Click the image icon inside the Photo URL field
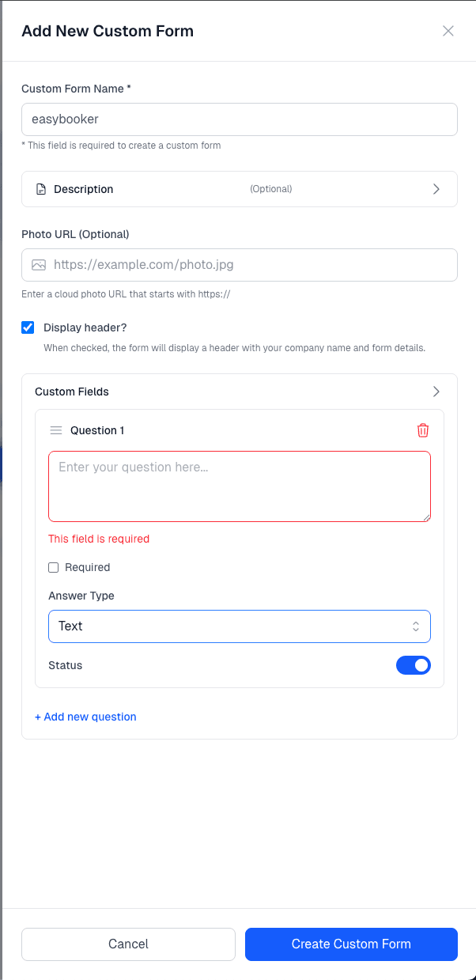The height and width of the screenshot is (980, 476). pos(39,265)
